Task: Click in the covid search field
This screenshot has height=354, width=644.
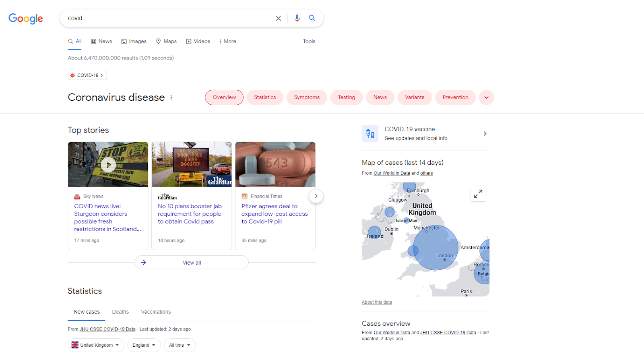Action: [x=169, y=18]
